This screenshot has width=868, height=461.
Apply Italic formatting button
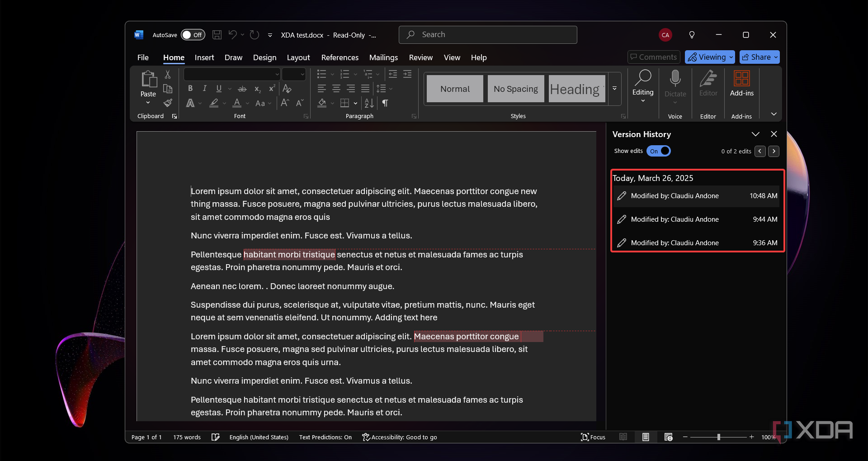point(204,89)
